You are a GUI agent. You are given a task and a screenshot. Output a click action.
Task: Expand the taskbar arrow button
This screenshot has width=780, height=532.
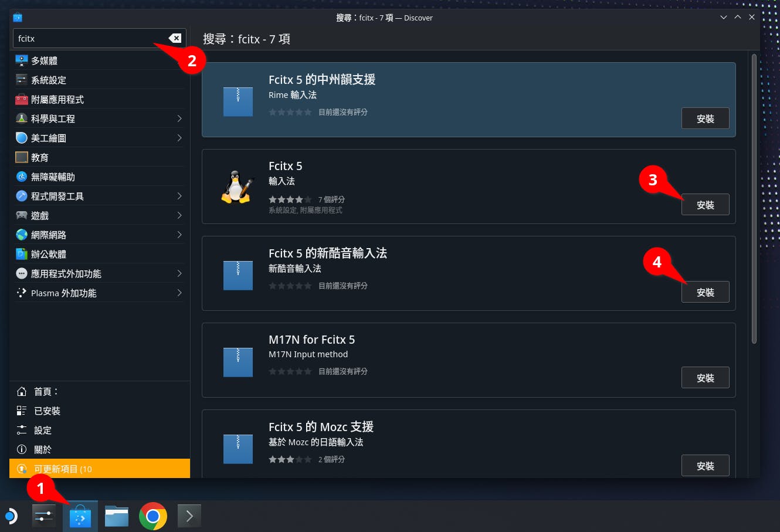pos(189,516)
